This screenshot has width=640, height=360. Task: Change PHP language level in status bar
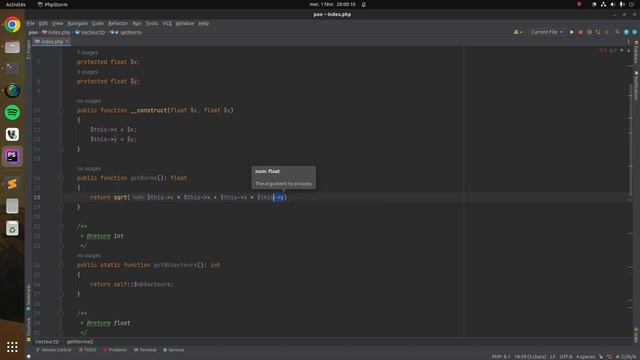pyautogui.click(x=501, y=357)
